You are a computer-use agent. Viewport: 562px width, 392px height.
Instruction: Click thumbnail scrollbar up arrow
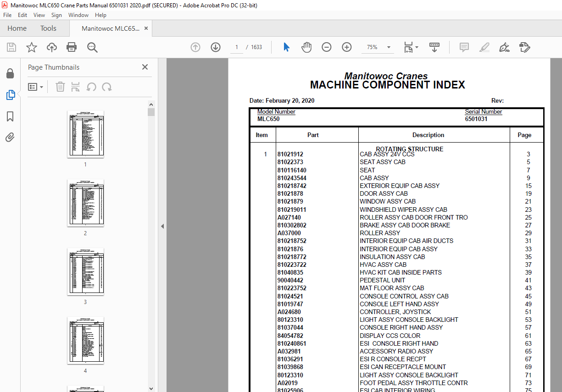coord(151,105)
